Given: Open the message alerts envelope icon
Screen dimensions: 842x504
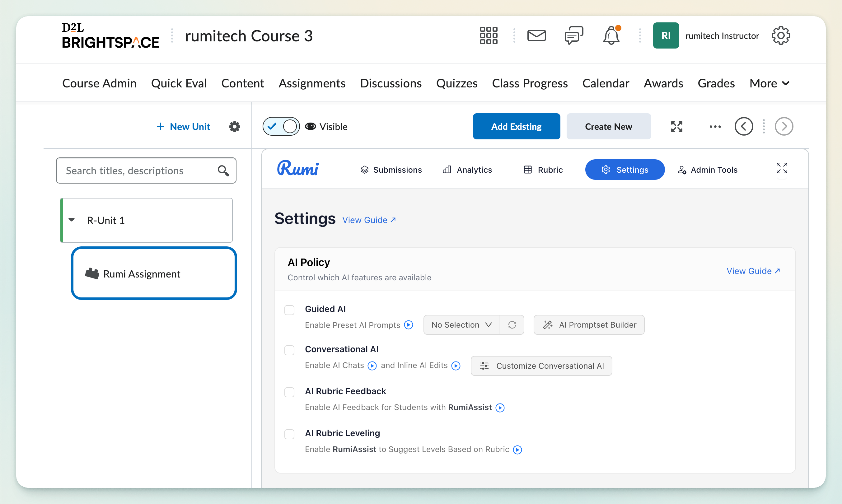Looking at the screenshot, I should pyautogui.click(x=536, y=36).
